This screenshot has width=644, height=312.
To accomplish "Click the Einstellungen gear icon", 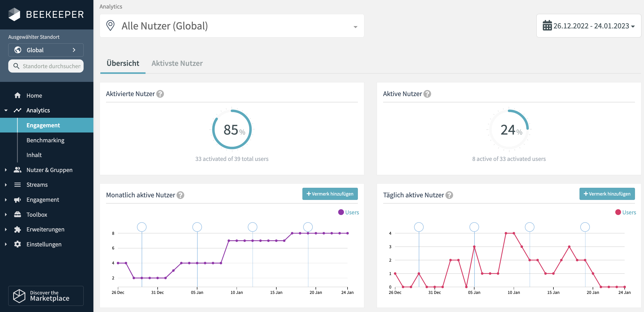I will pos(18,244).
